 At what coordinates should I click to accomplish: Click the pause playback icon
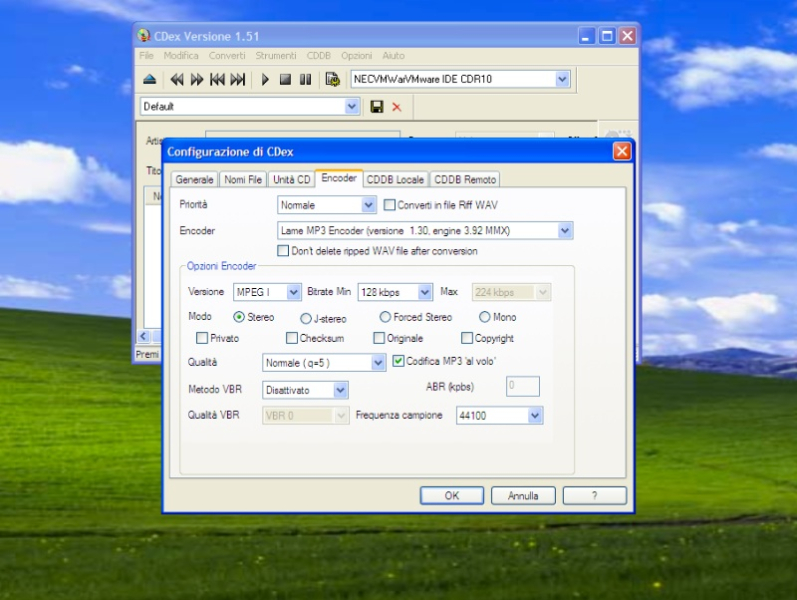[x=305, y=79]
